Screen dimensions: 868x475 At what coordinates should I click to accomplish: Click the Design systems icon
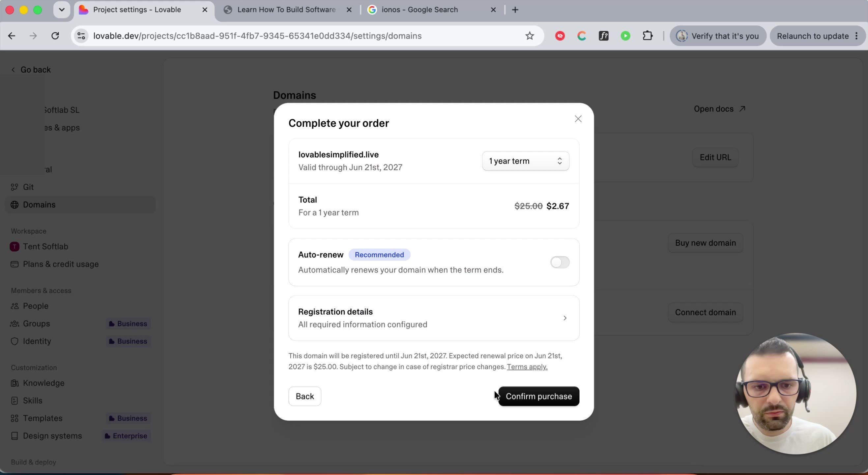[14, 436]
